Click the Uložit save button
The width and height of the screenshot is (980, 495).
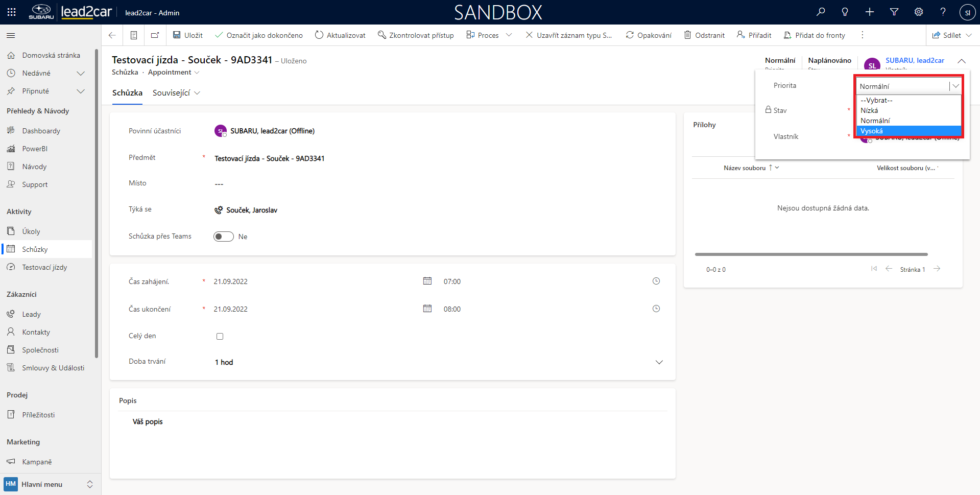pos(188,35)
